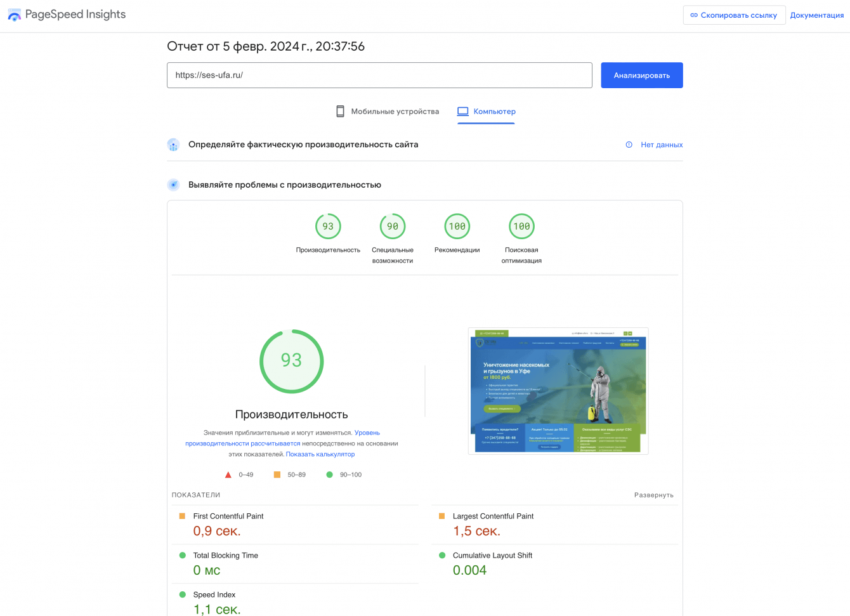The width and height of the screenshot is (850, 616).
Task: Expand metrics with Развернуть
Action: pyautogui.click(x=654, y=495)
